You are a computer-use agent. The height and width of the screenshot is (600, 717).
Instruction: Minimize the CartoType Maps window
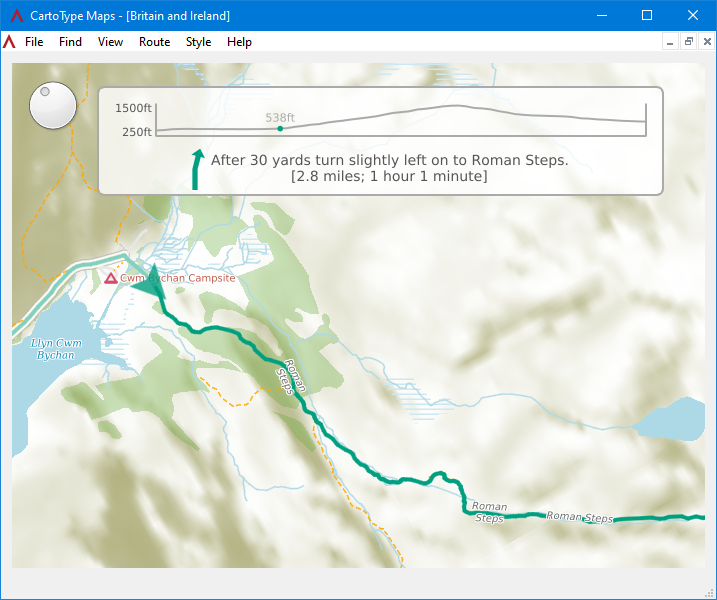point(602,16)
